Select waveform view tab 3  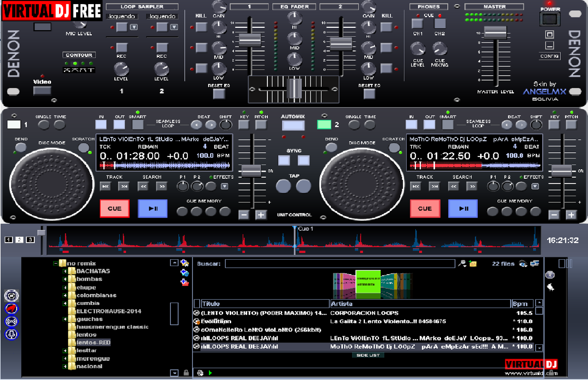point(31,240)
